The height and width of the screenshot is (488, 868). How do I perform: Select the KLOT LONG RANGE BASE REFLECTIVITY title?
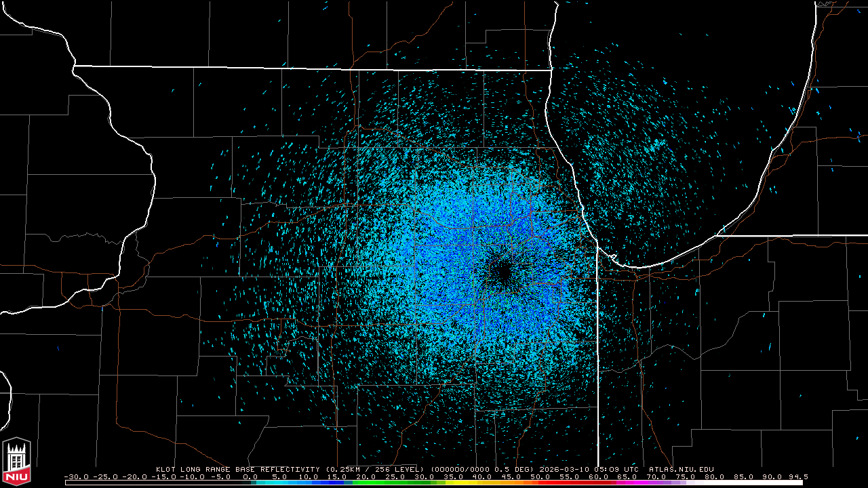point(237,469)
